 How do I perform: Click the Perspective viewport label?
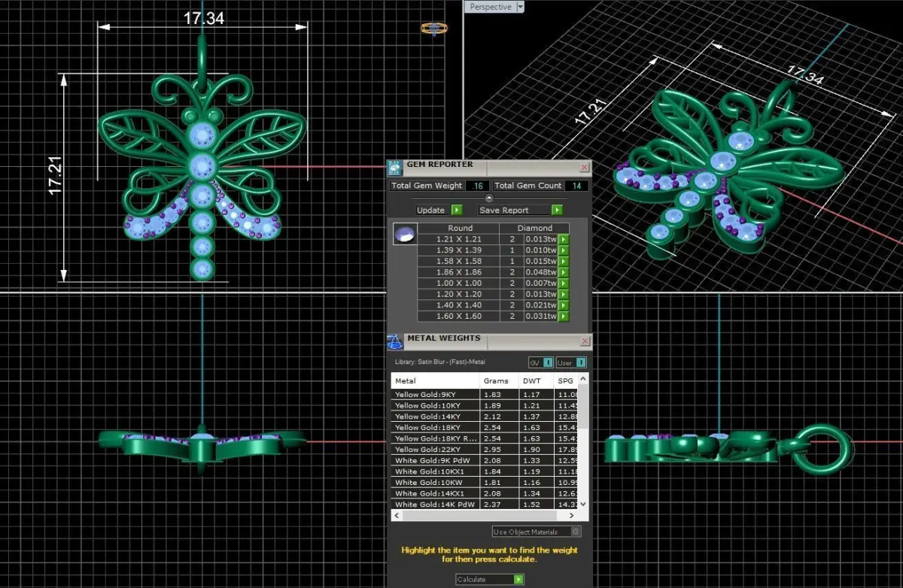(x=490, y=7)
